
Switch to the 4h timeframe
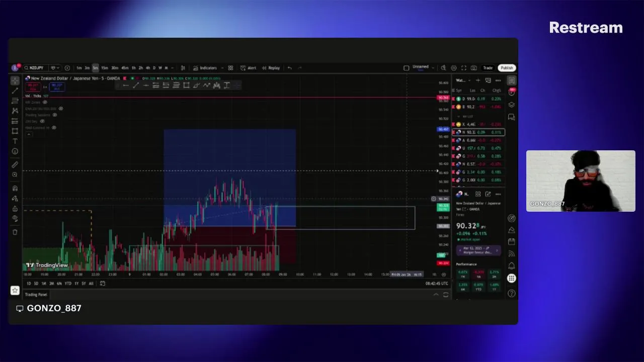point(148,68)
